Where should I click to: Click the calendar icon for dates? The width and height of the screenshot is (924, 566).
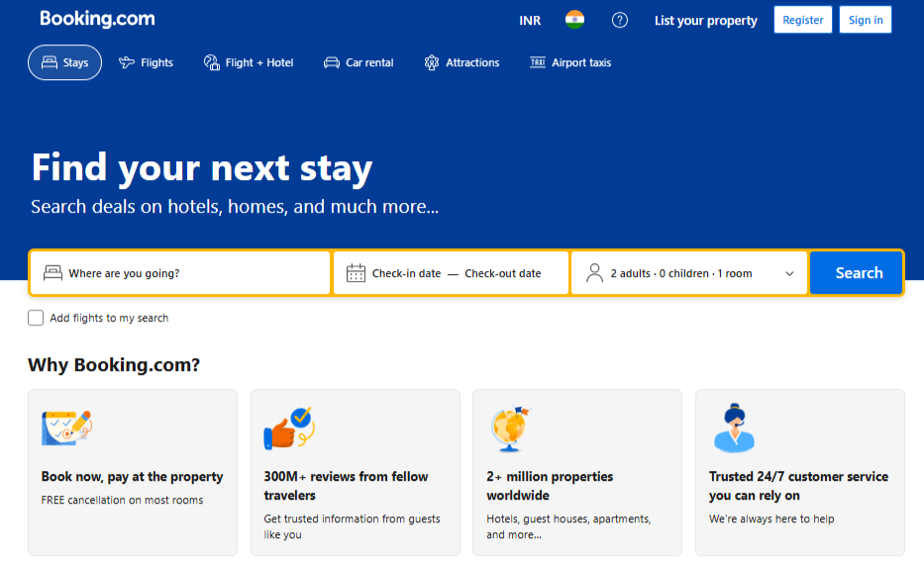(356, 273)
